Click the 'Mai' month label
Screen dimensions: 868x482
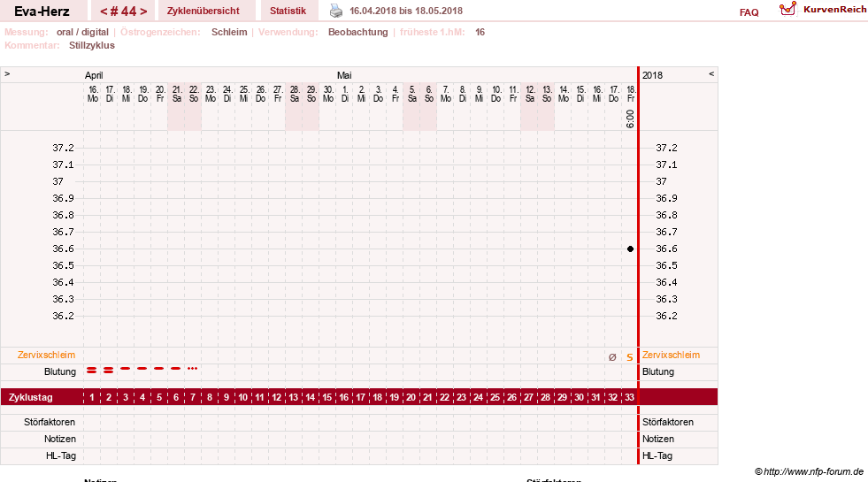coord(344,75)
